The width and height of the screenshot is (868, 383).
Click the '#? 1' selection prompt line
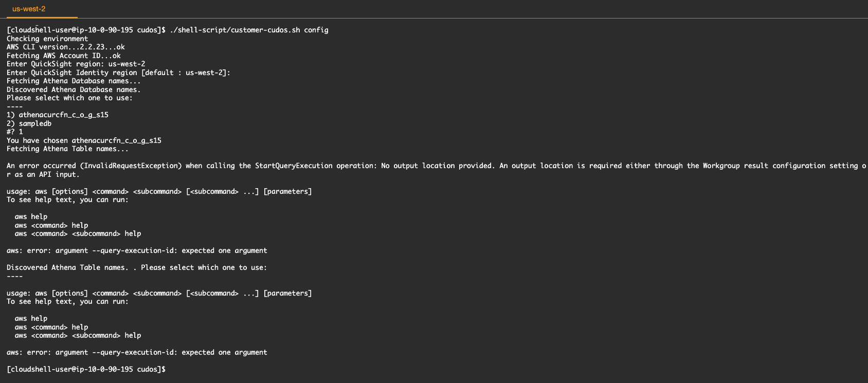click(x=15, y=132)
